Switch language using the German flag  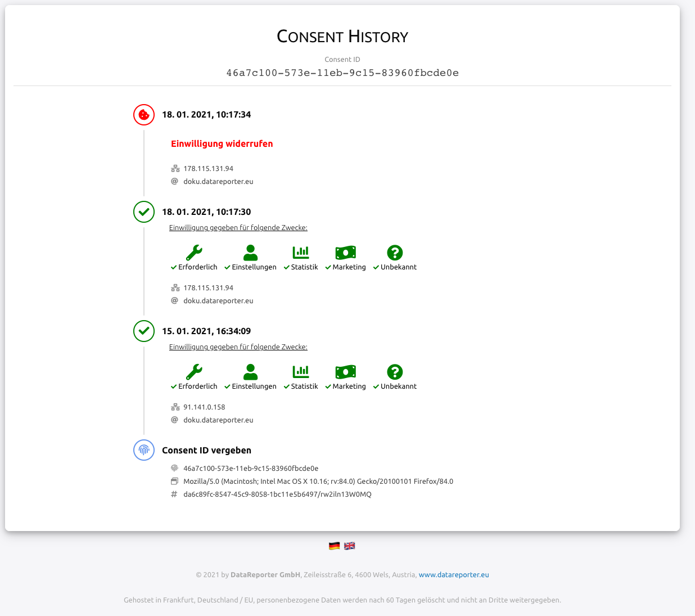click(x=334, y=545)
